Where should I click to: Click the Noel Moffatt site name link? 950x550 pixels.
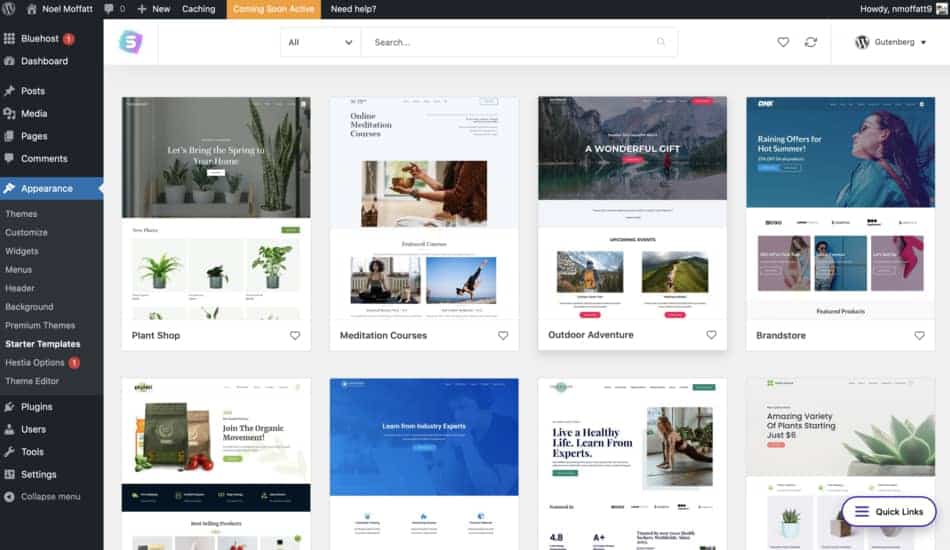[67, 9]
